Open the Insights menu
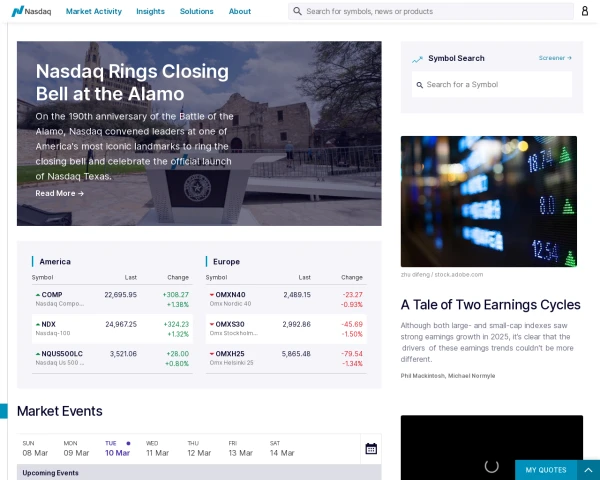600x480 pixels. 150,11
